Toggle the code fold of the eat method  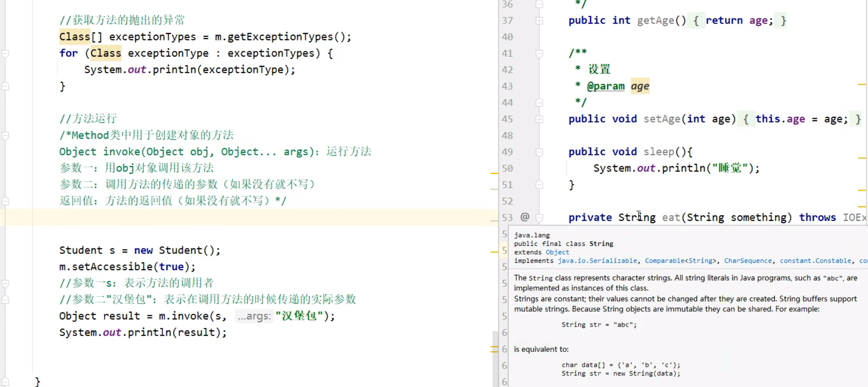(539, 217)
